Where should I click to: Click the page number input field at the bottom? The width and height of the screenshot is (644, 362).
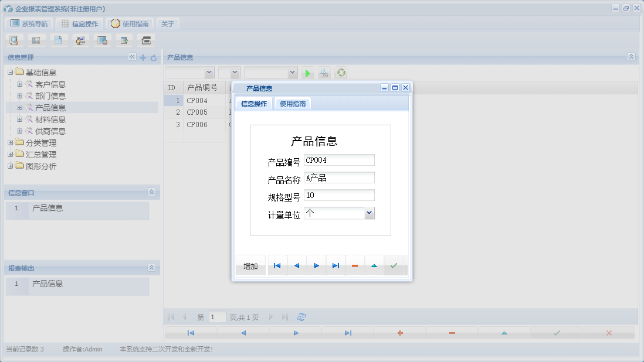click(216, 316)
